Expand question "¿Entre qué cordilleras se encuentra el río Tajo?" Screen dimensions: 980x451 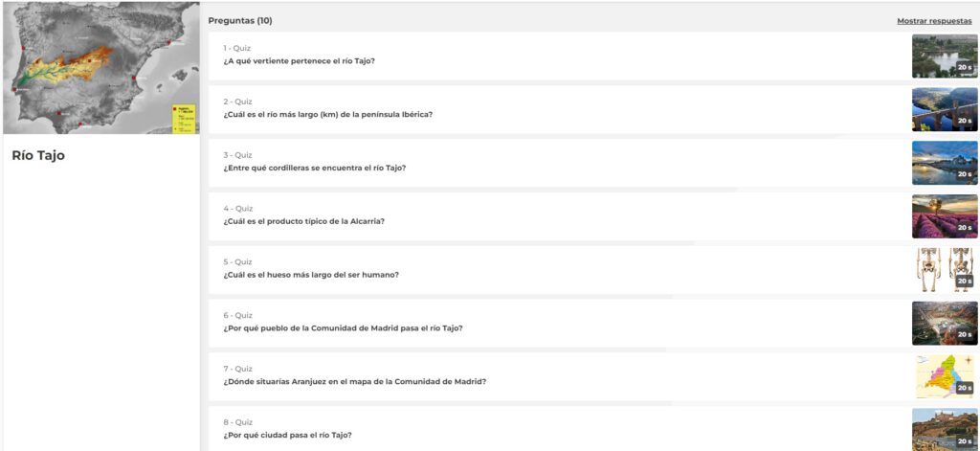point(314,169)
